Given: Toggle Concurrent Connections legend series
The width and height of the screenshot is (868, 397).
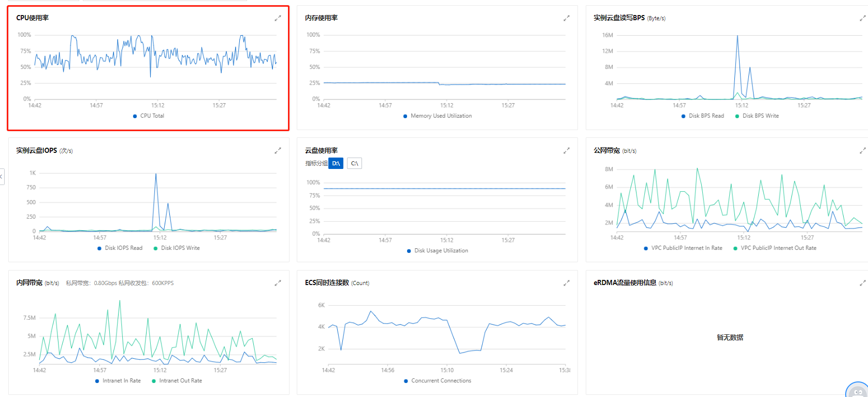Looking at the screenshot, I should [438, 380].
